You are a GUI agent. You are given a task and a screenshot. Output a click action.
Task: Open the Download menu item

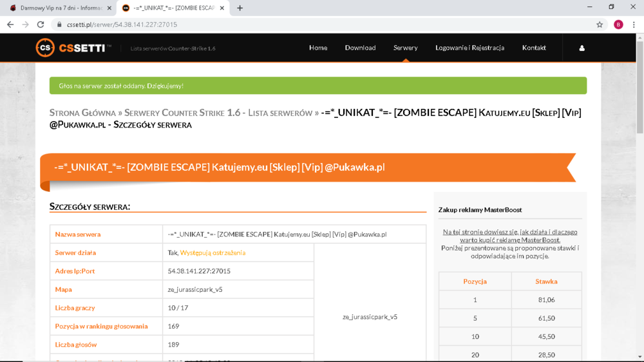pyautogui.click(x=360, y=48)
